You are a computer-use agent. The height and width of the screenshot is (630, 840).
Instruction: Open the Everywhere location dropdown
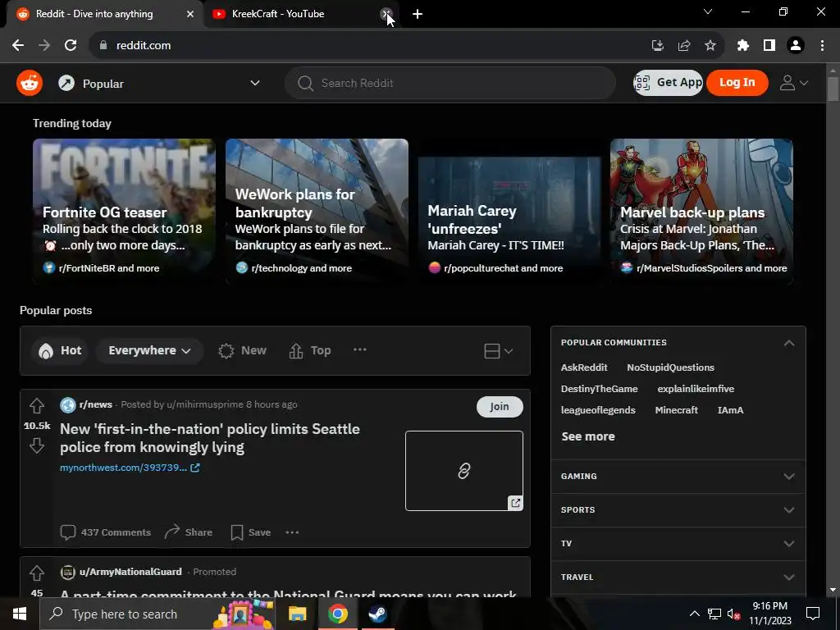click(x=149, y=350)
